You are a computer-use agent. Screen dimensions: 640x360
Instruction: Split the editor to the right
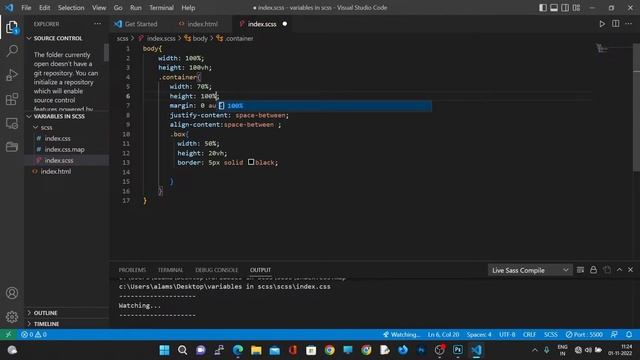click(616, 24)
